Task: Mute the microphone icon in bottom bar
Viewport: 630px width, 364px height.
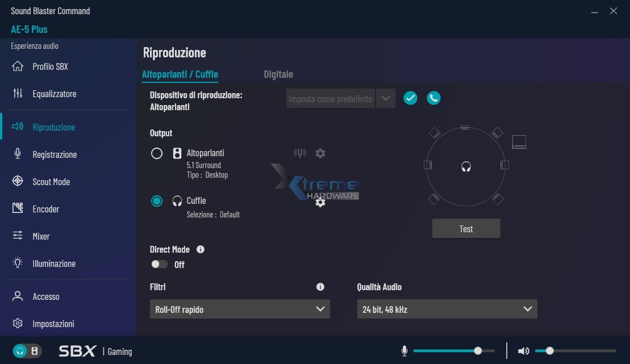Action: coord(404,351)
